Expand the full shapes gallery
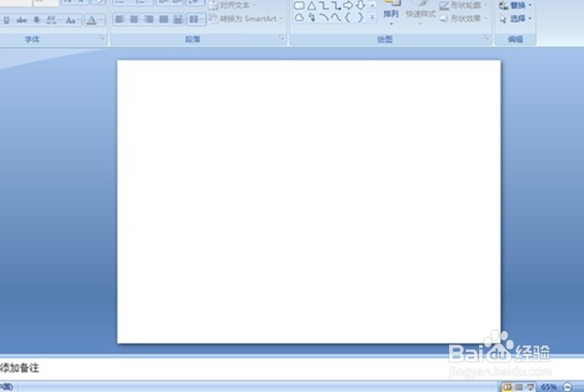 pos(372,17)
